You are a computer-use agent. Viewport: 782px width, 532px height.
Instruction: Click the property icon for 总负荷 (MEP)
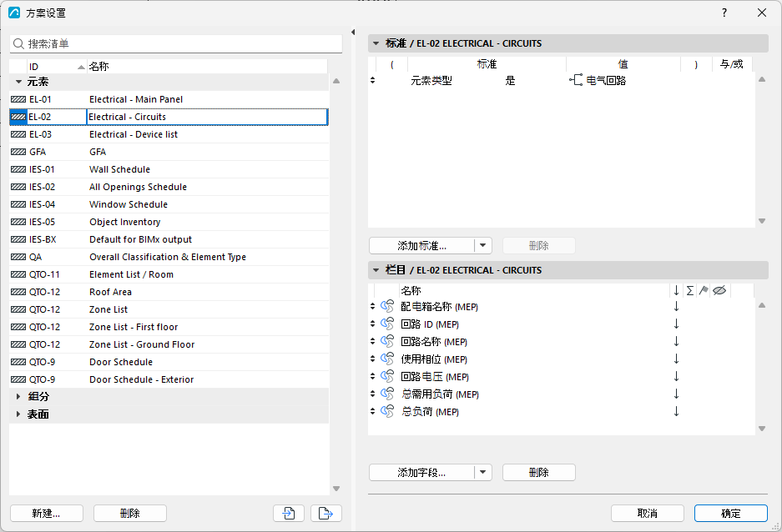tap(387, 411)
